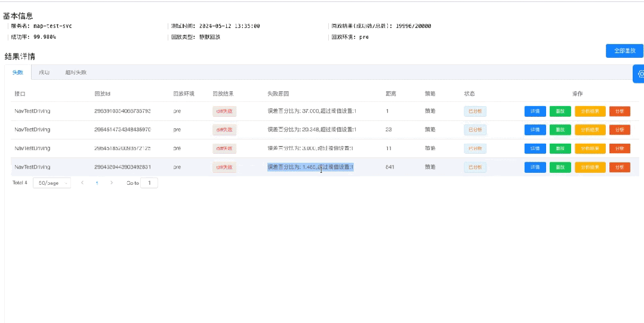
Task: Click failure reason text with 3.000
Action: 310,148
